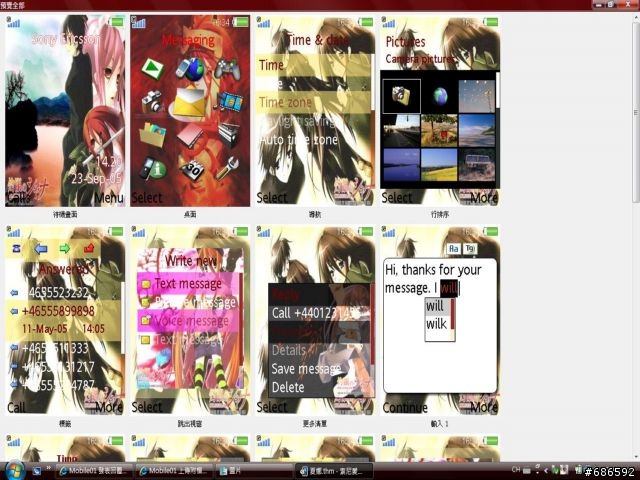The image size is (640, 480).
Task: Select the Answered call list preview
Action: coord(65,320)
